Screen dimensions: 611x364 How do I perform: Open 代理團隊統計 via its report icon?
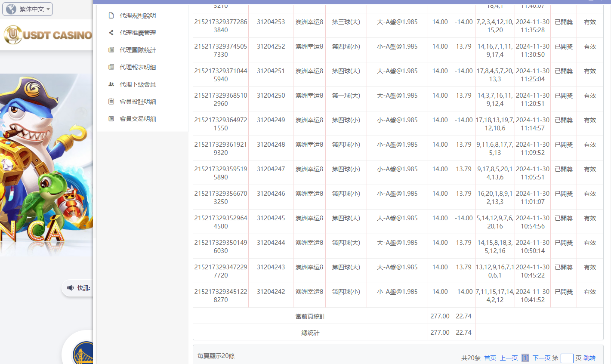(x=111, y=50)
